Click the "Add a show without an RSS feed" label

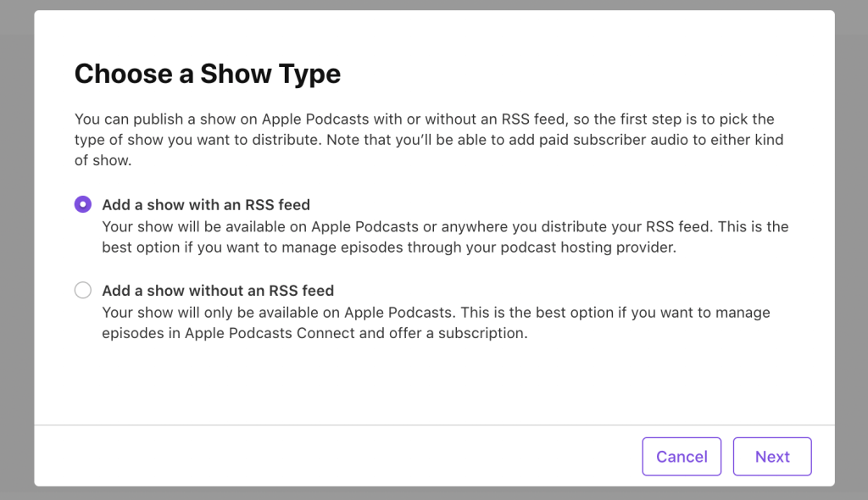(217, 289)
